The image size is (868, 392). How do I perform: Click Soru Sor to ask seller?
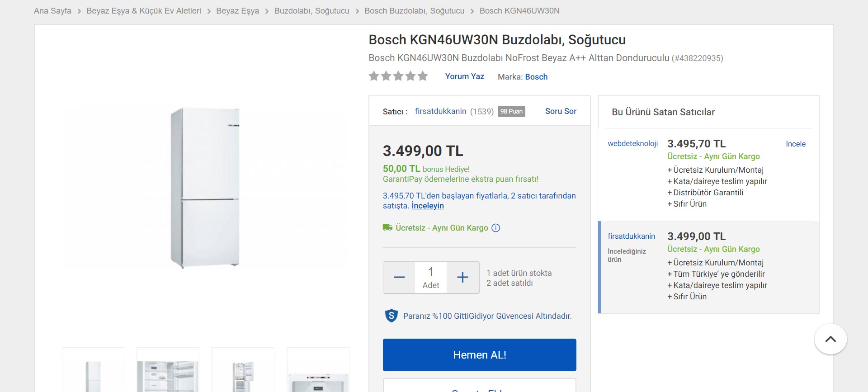[561, 111]
